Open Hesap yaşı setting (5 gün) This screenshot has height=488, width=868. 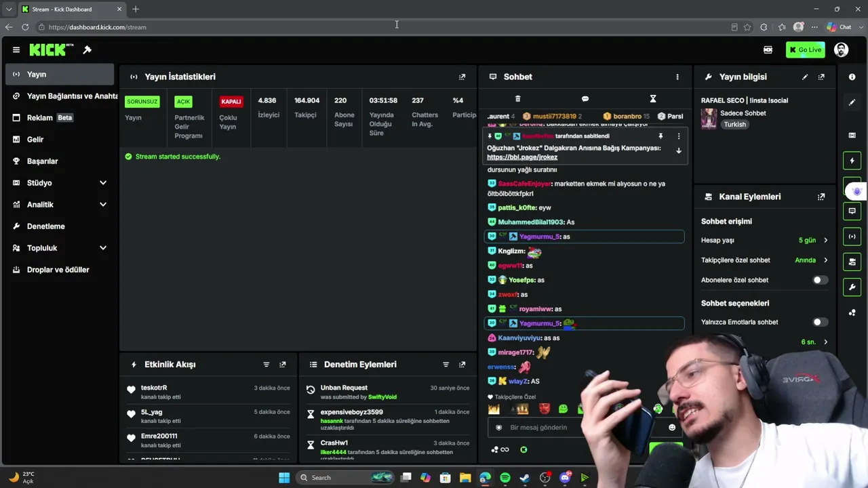click(764, 240)
